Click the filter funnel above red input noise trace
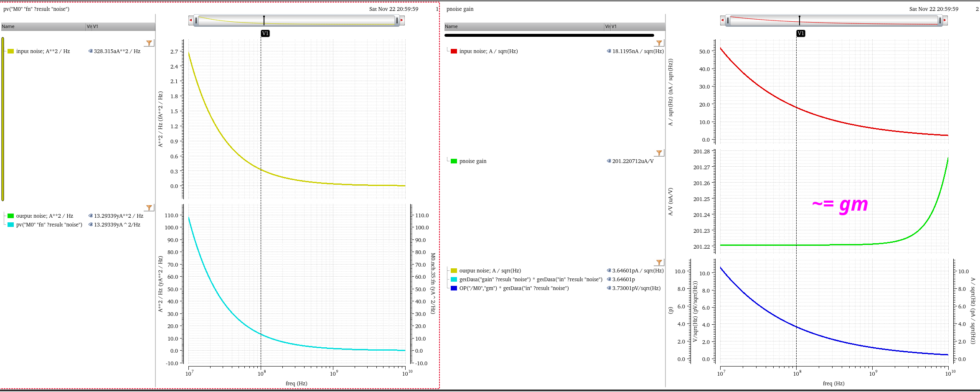Screen dimensions: 980x392 (659, 43)
